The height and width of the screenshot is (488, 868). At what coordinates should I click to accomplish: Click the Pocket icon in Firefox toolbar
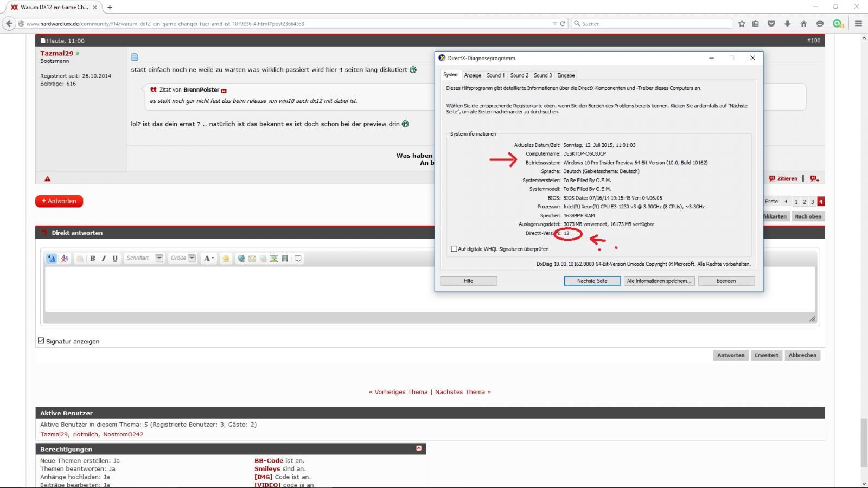[771, 23]
